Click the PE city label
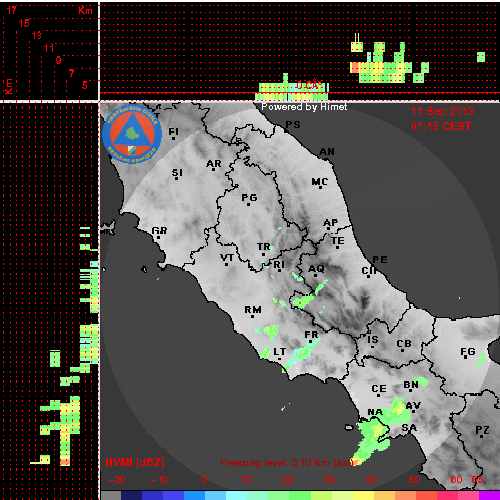The height and width of the screenshot is (500, 500). coord(380,260)
